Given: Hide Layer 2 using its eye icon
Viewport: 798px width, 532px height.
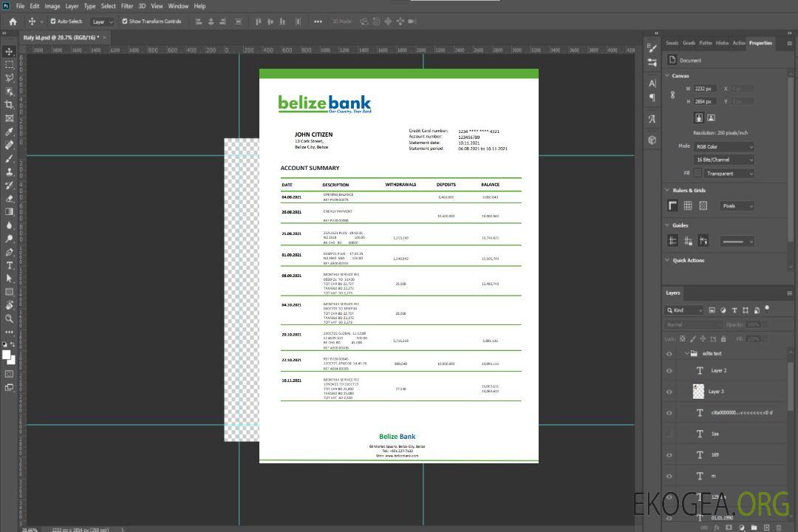Looking at the screenshot, I should (669, 371).
